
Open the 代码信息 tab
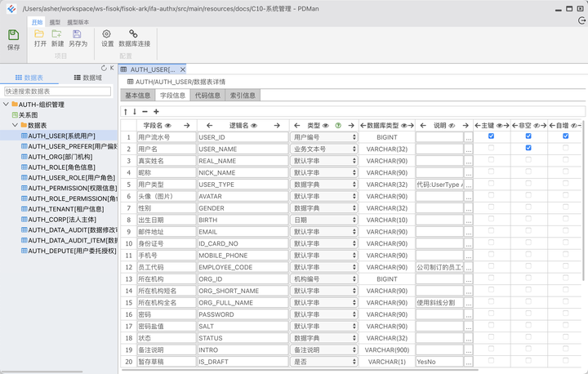(207, 96)
